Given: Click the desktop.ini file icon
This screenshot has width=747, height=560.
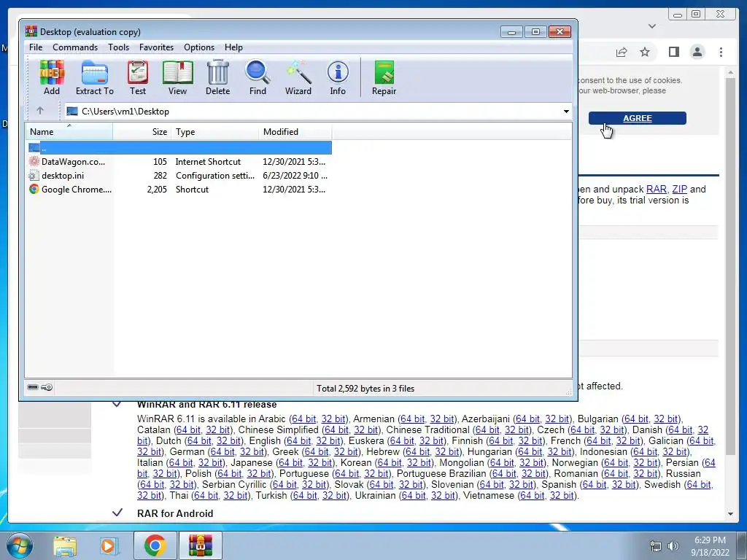Looking at the screenshot, I should pyautogui.click(x=34, y=175).
